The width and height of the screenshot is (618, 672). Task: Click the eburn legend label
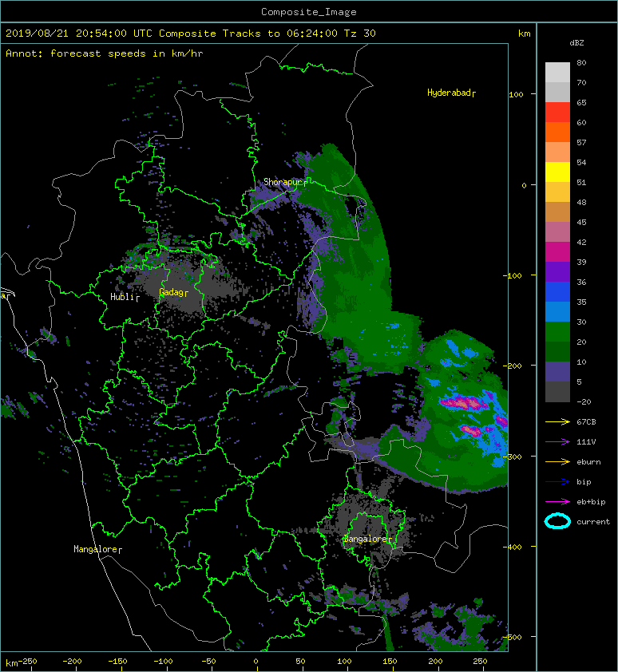(588, 461)
